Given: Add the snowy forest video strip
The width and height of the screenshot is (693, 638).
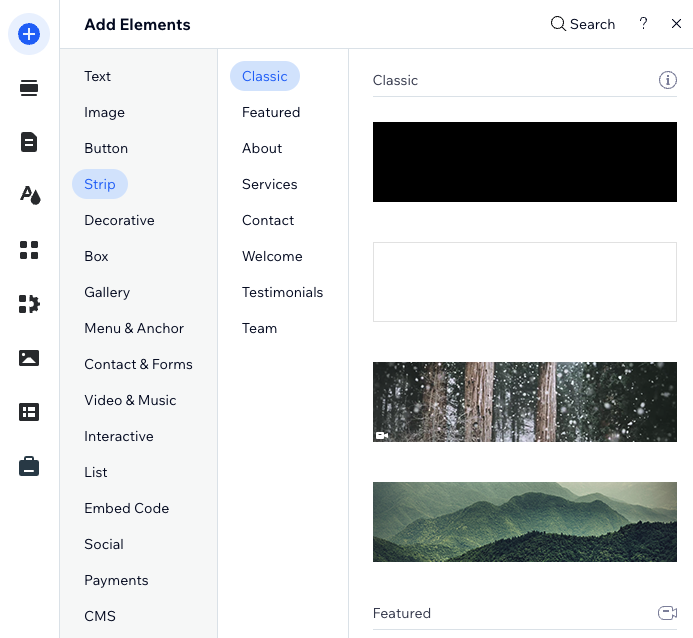Looking at the screenshot, I should pos(525,402).
